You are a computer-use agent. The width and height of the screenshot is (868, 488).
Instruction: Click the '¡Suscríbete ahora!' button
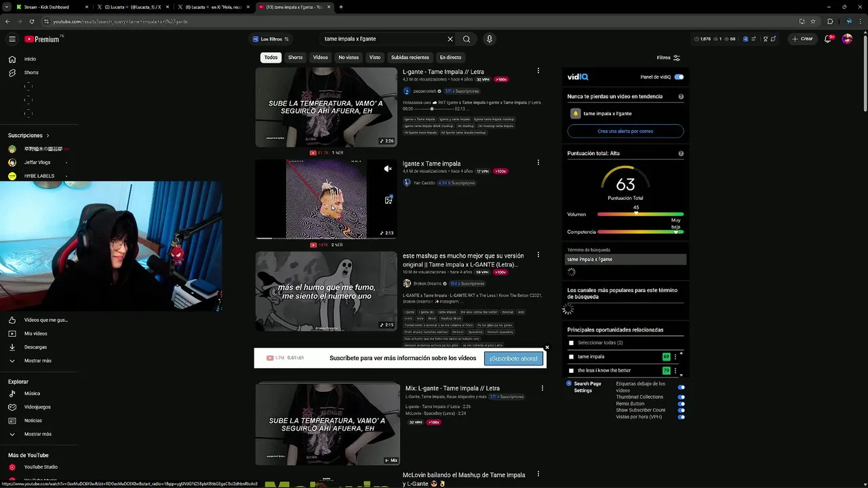[514, 358]
